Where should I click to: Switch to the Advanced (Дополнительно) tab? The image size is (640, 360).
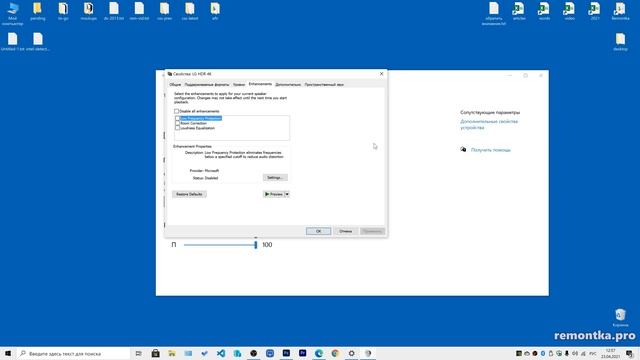pyautogui.click(x=288, y=84)
